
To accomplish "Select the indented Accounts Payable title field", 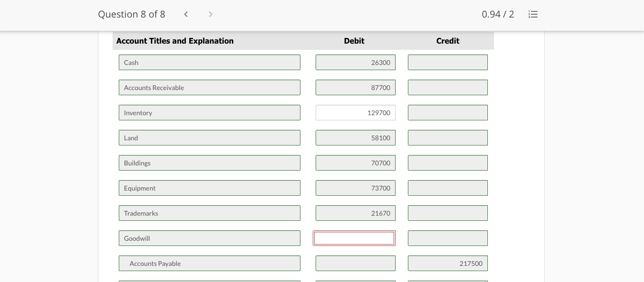I will [x=210, y=263].
